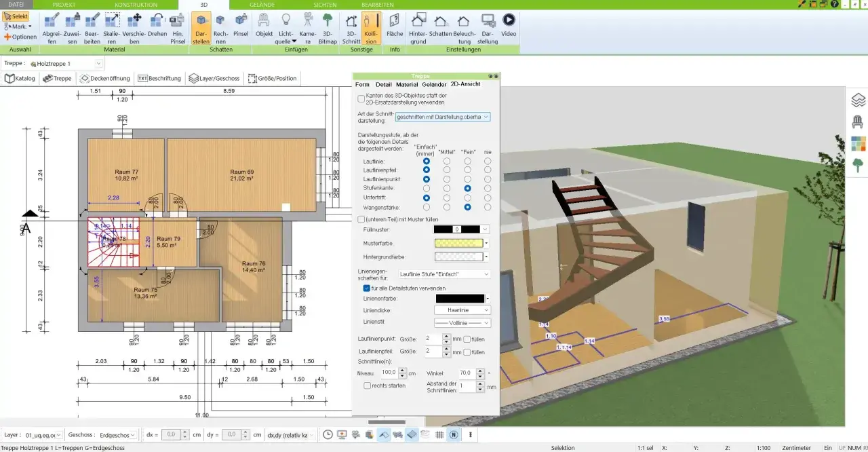The image size is (868, 452).
Task: Open the Geländer tab in Treppe dialog
Action: point(434,84)
